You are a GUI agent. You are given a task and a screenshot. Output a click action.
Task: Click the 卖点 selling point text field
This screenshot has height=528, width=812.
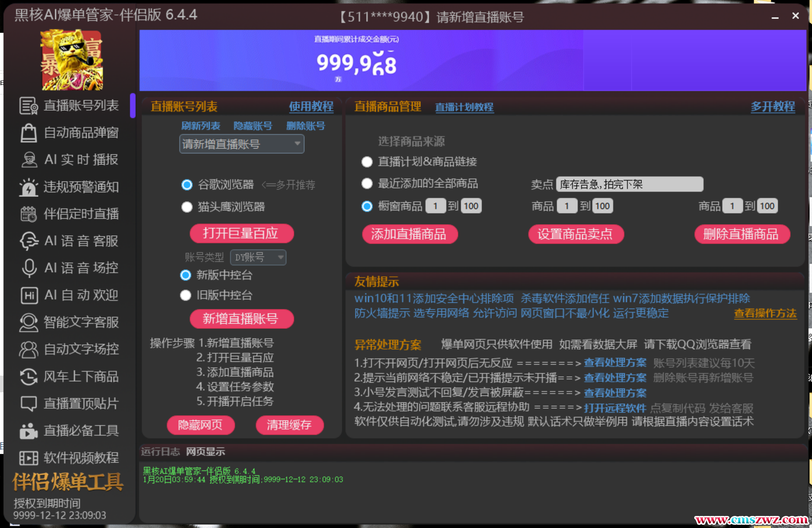pyautogui.click(x=629, y=184)
